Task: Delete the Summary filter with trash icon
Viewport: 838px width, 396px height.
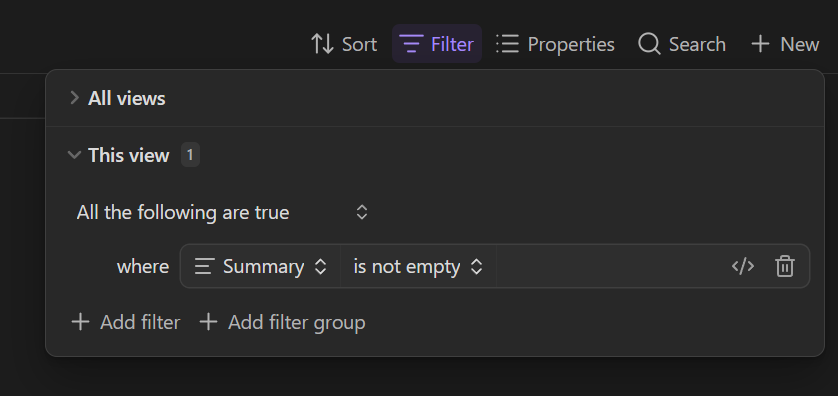Action: click(785, 266)
